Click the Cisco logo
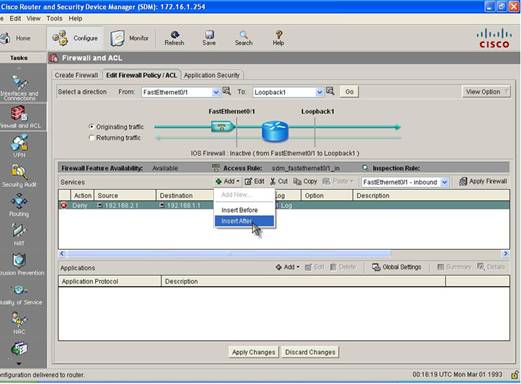 tap(494, 39)
